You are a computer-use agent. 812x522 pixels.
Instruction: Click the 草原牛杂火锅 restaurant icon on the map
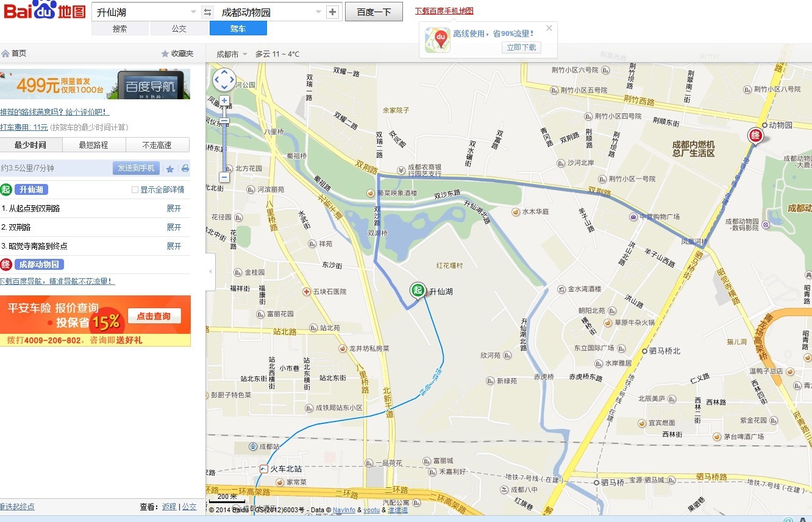tap(608, 323)
